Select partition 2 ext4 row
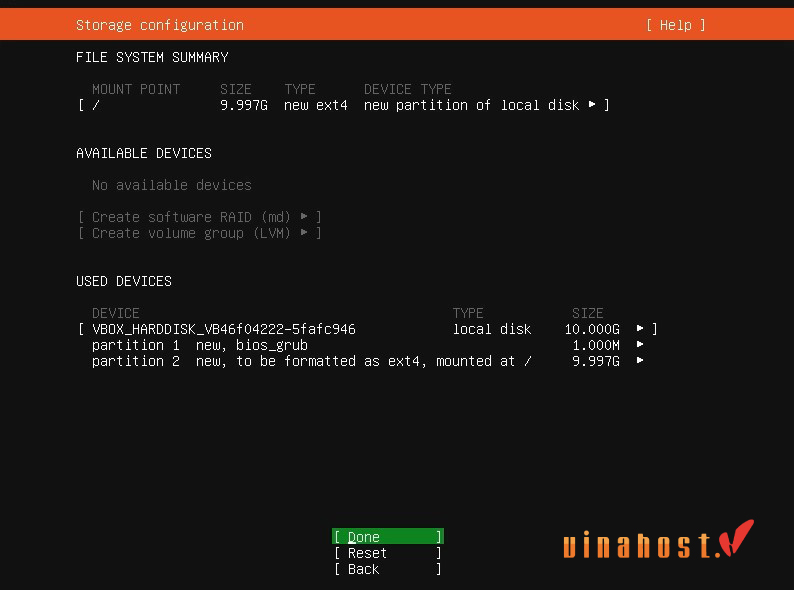794x590 pixels. [310, 361]
